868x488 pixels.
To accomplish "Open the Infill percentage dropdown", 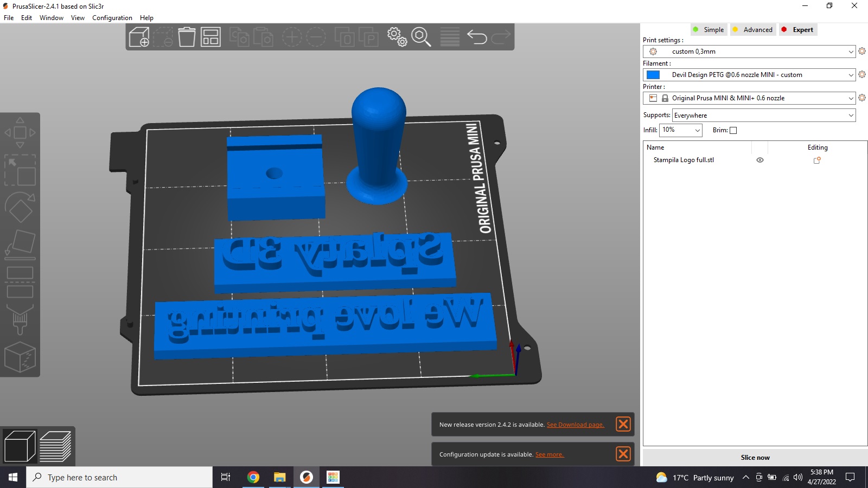I will coord(681,130).
